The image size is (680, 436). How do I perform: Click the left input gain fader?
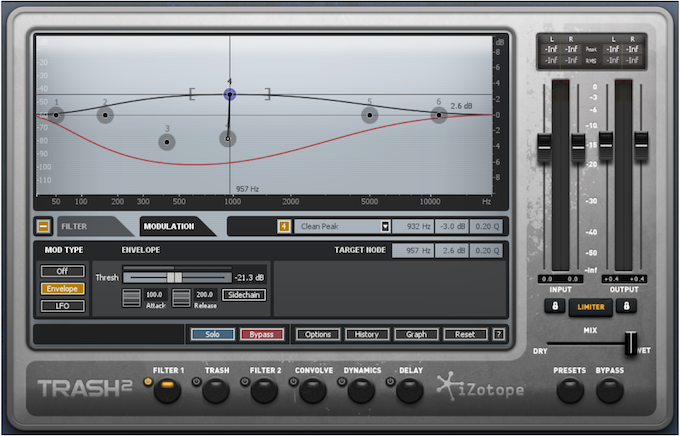coord(544,148)
